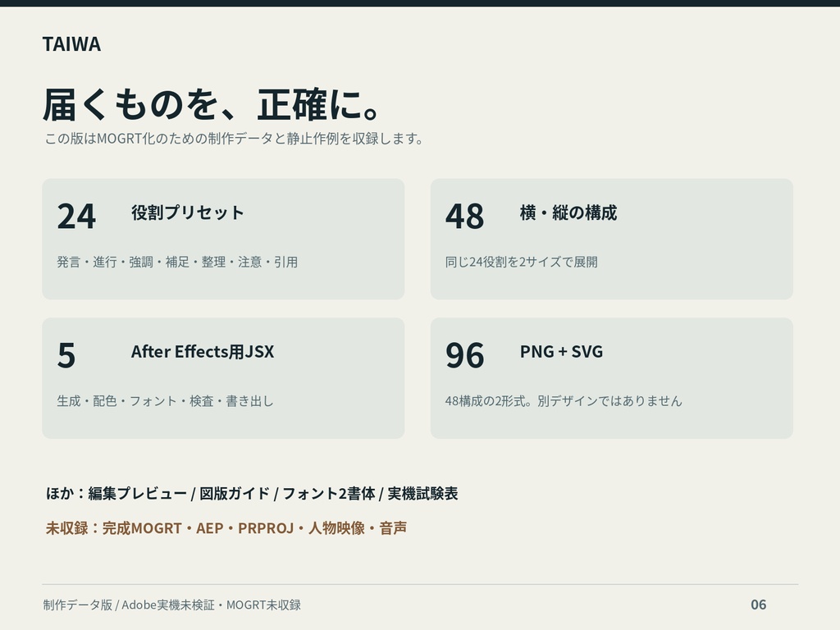Select the 横・縦の構成 card title
The image size is (840, 630).
point(568,212)
